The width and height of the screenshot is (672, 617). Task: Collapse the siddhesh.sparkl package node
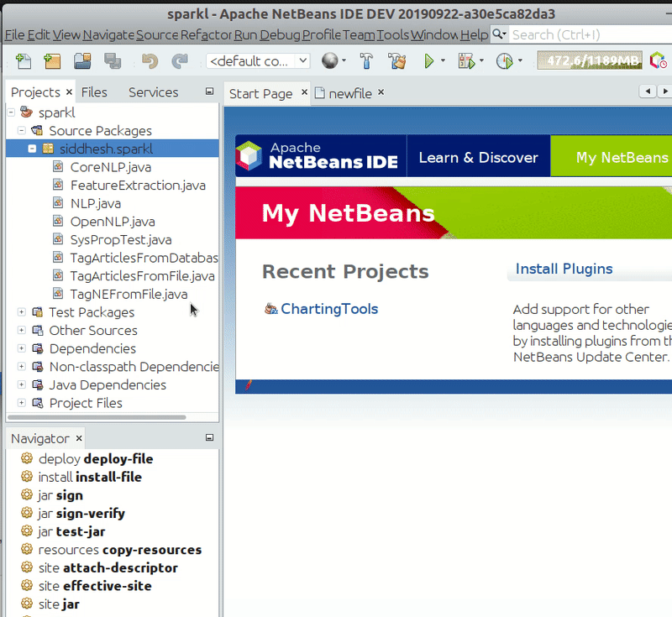click(x=32, y=149)
